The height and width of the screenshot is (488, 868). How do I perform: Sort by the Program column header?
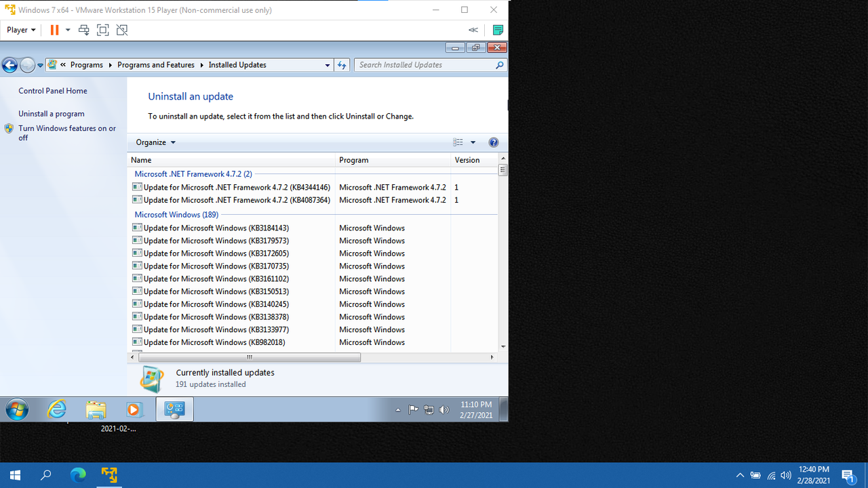(393, 160)
